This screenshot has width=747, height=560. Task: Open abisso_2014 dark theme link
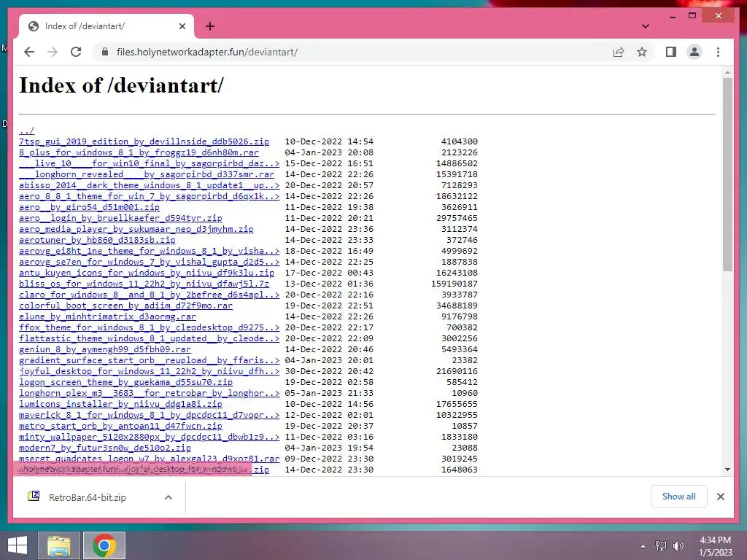[x=149, y=185]
